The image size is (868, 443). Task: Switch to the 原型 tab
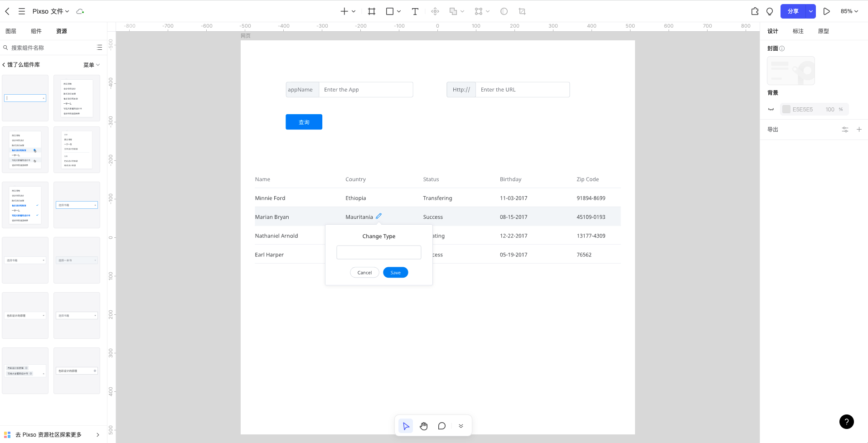point(823,31)
